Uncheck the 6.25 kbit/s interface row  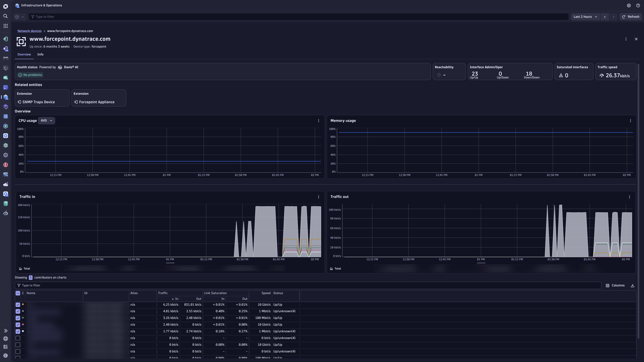(x=18, y=305)
